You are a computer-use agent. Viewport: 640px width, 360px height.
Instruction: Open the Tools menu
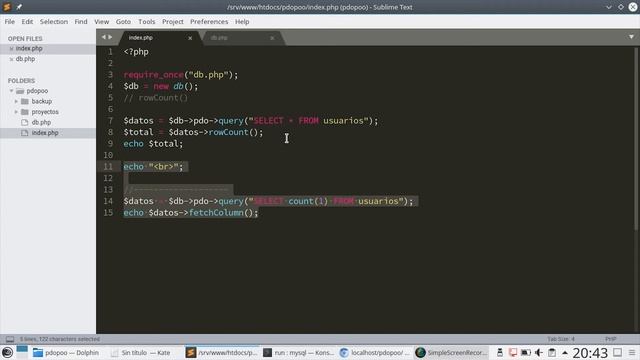tap(147, 22)
